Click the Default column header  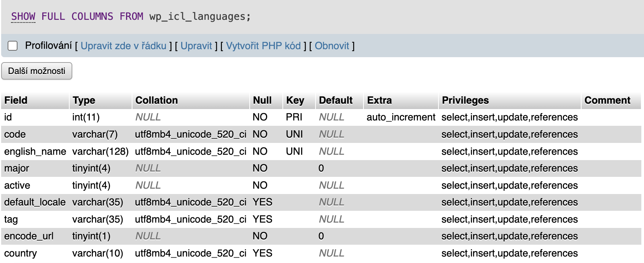[336, 100]
